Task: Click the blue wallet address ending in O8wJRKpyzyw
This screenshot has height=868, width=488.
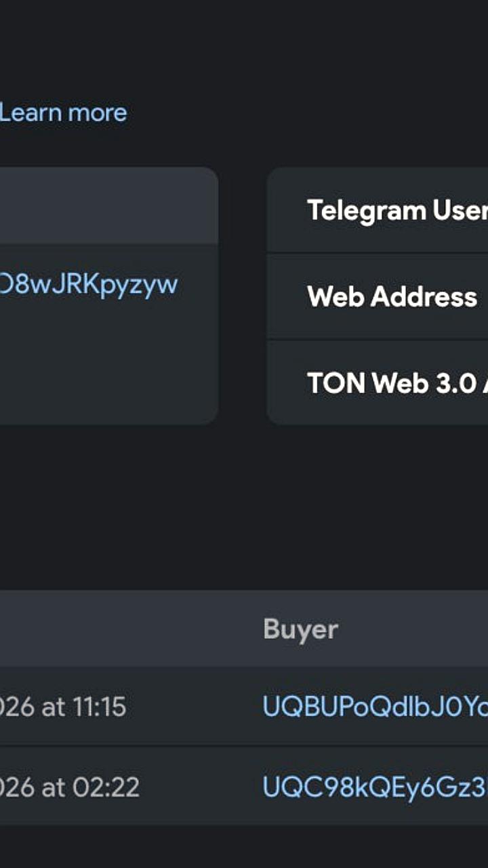Action: tap(88, 285)
